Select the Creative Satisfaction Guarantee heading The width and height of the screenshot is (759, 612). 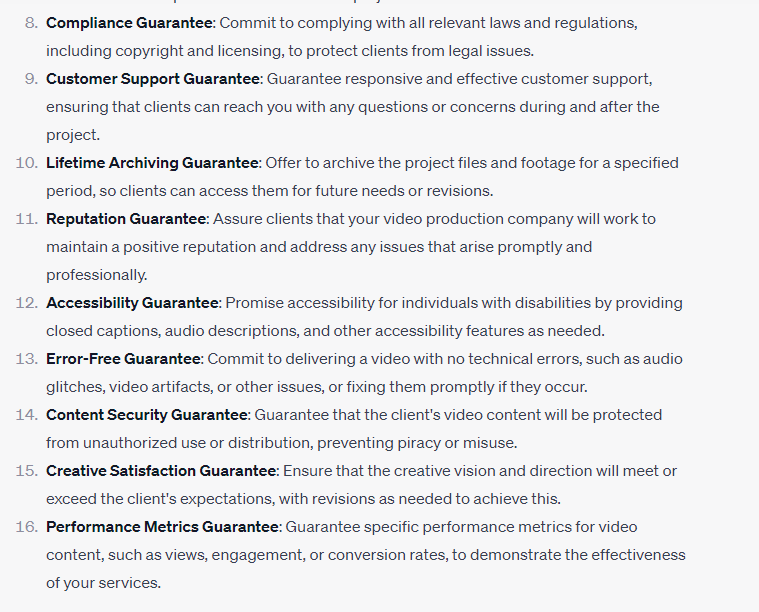(162, 470)
